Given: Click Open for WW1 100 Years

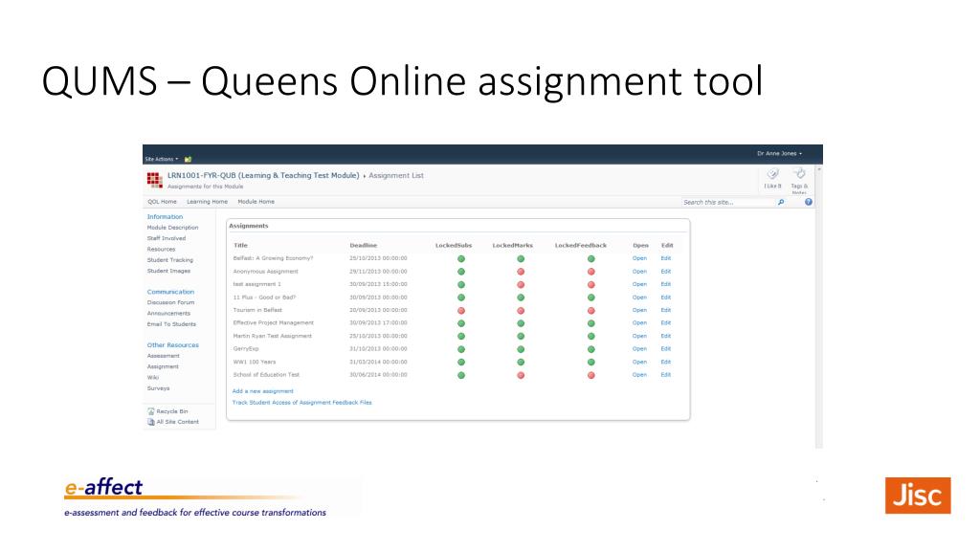Looking at the screenshot, I should 639,362.
